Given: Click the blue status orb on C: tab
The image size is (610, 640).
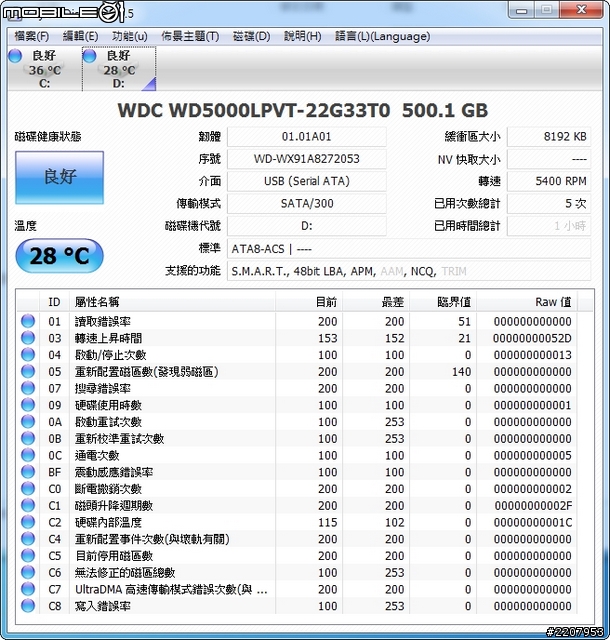Looking at the screenshot, I should point(15,56).
